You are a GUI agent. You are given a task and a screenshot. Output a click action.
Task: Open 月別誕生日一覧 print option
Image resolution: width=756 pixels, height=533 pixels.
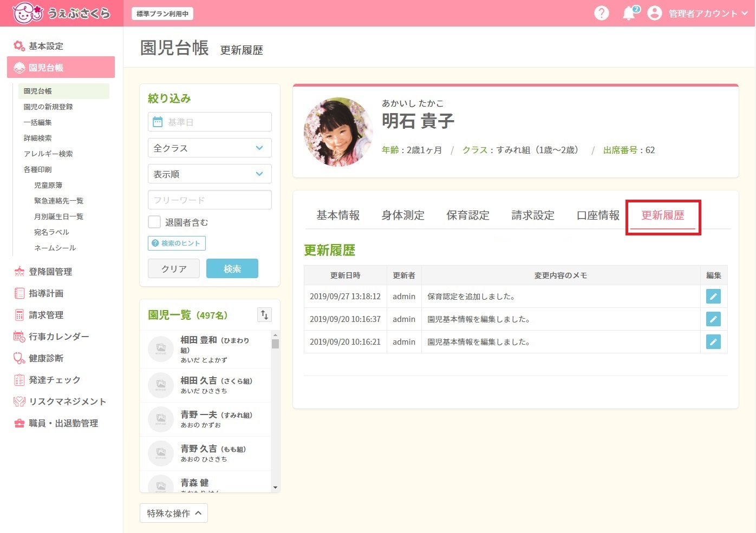[x=58, y=216]
